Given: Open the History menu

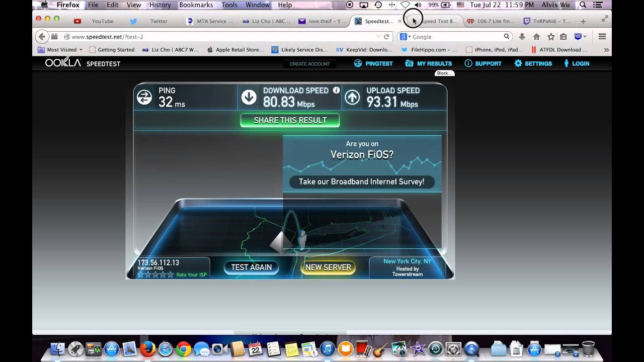Looking at the screenshot, I should [x=160, y=5].
